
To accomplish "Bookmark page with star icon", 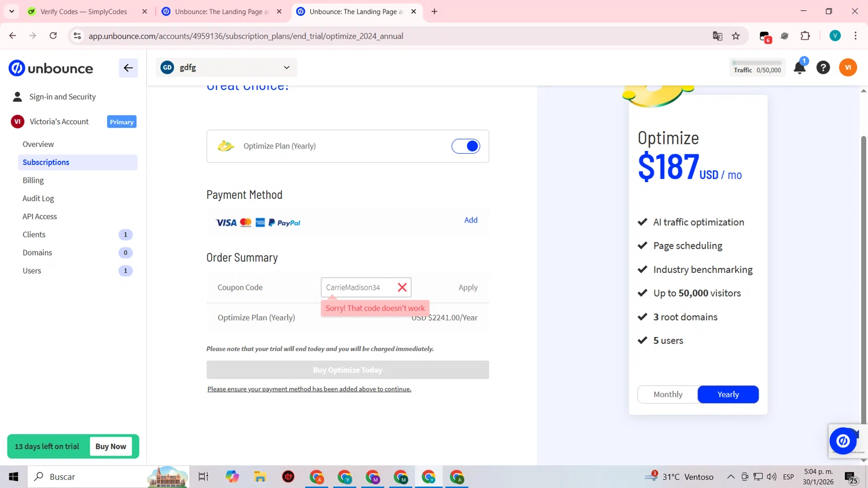I will click(x=736, y=36).
